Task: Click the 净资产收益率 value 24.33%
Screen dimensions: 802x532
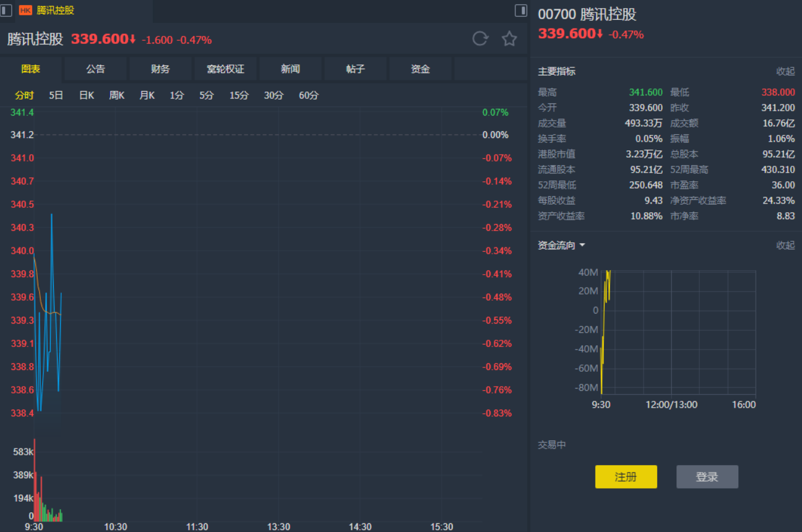Action: point(779,200)
